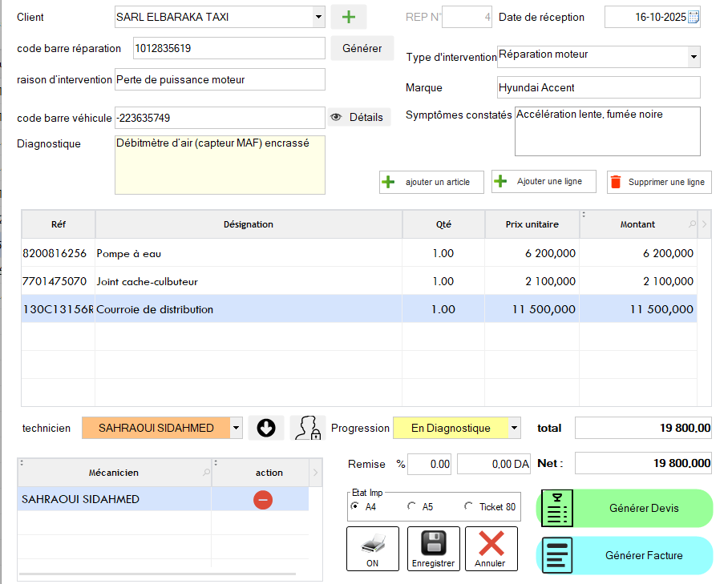Open the Type d'intervention dropdown
This screenshot has width=728, height=584.
pyautogui.click(x=694, y=57)
